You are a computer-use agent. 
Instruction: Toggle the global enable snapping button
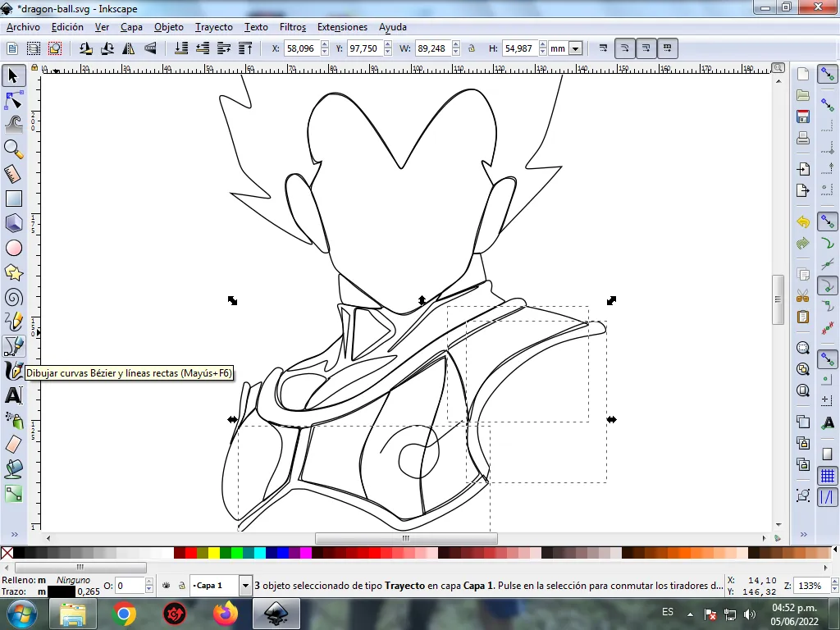coord(827,74)
